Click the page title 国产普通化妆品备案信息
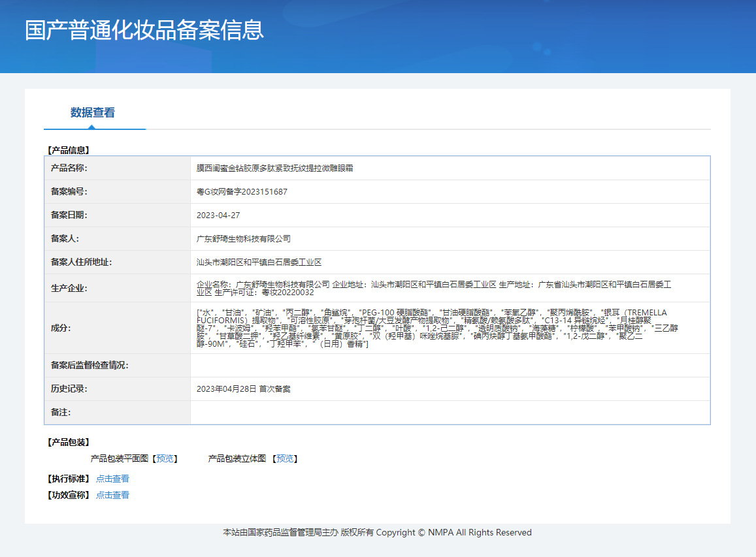Viewport: 756px width, 557px height. coord(144,31)
